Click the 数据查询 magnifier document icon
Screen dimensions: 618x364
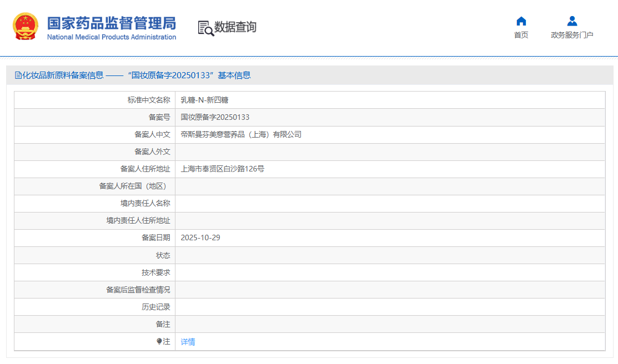[205, 28]
